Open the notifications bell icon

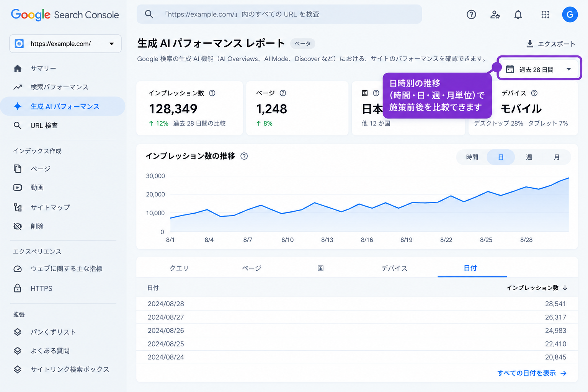[x=518, y=15]
